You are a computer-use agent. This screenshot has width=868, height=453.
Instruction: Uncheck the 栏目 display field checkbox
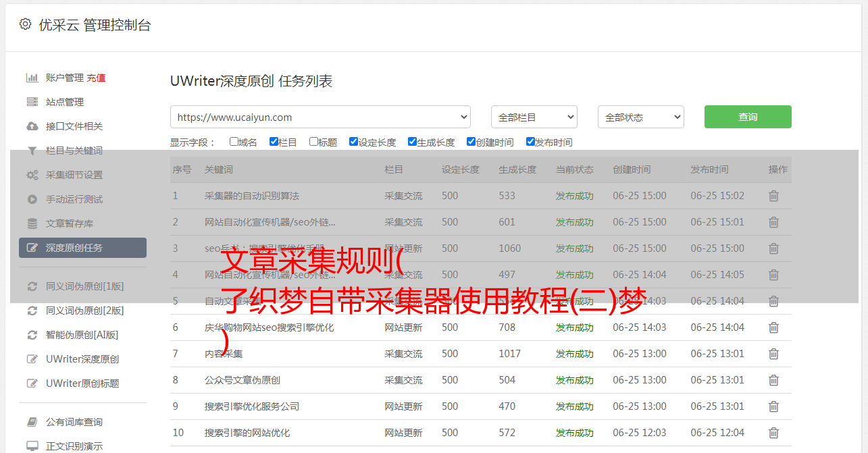[x=274, y=142]
